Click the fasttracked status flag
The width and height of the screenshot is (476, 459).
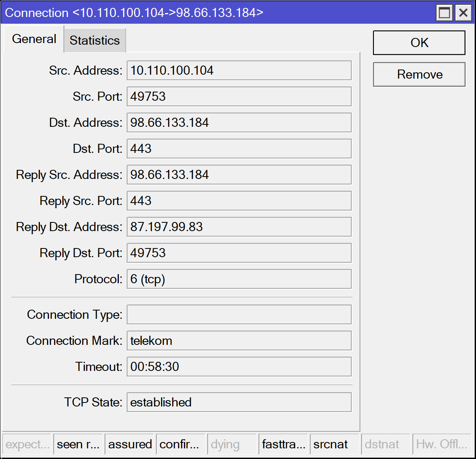pos(283,444)
